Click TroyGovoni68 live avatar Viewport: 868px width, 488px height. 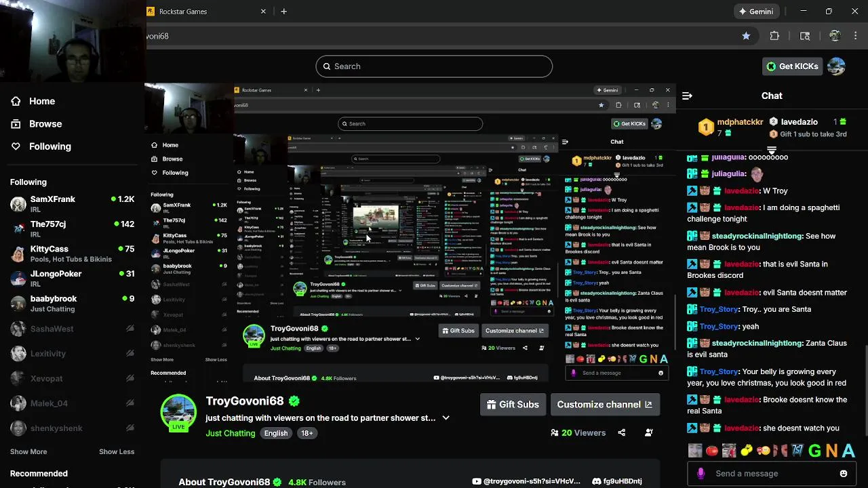coord(178,411)
